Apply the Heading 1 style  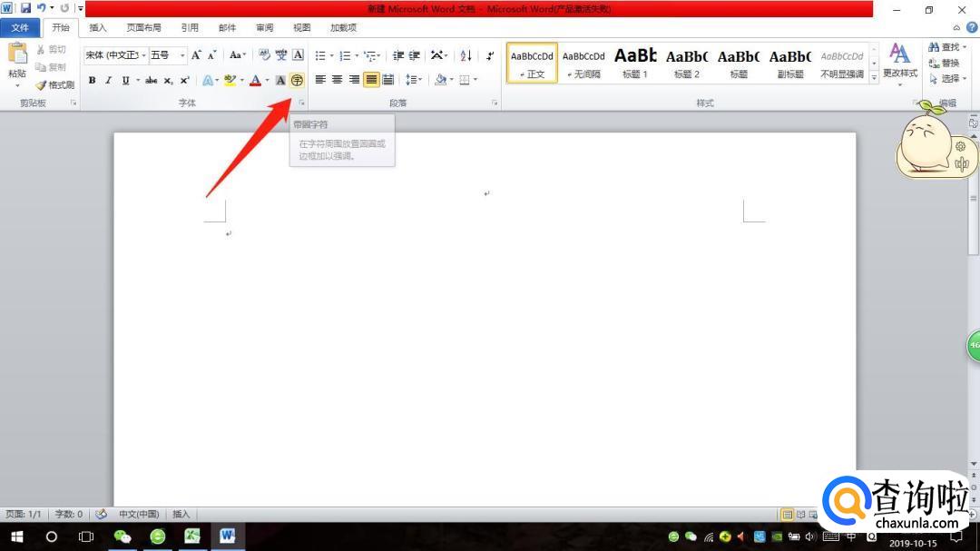pyautogui.click(x=635, y=63)
